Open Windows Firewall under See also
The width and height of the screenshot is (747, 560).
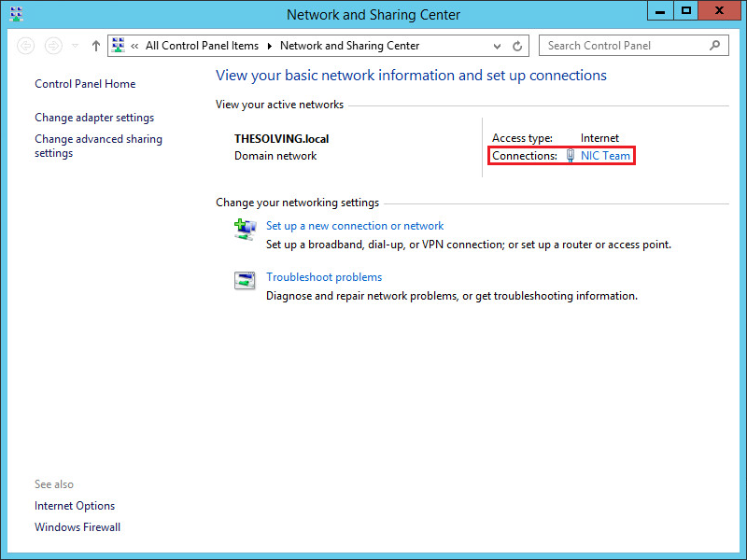coord(78,527)
